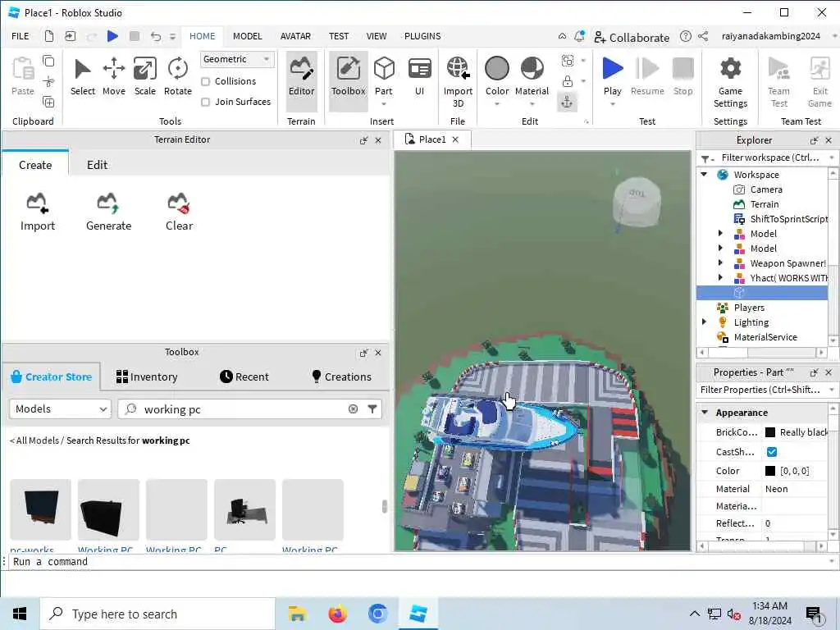The width and height of the screenshot is (840, 630).
Task: Open notifications bell icon
Action: (579, 36)
